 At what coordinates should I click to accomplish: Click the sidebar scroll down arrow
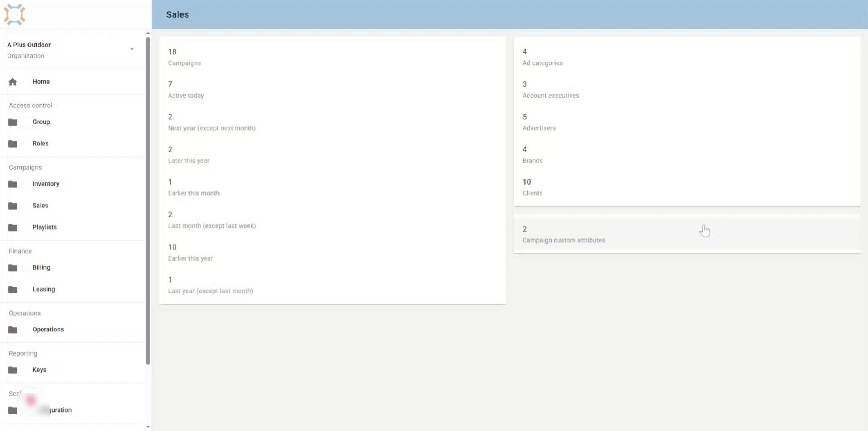[x=148, y=427]
